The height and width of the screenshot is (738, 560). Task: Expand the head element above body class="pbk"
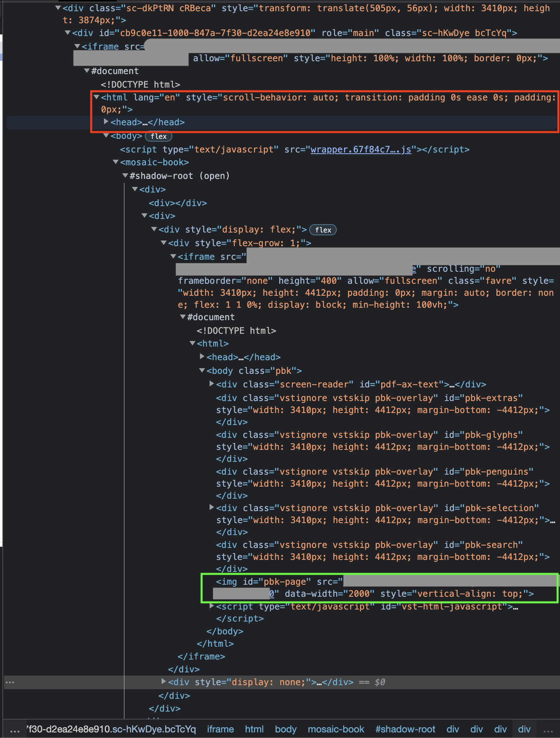pos(202,356)
